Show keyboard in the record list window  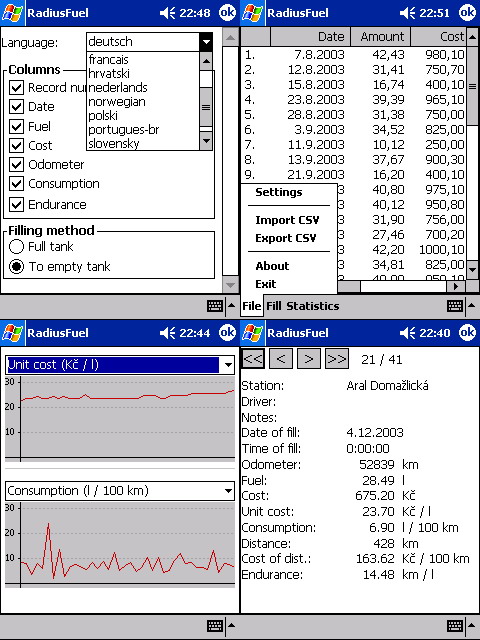point(455,306)
